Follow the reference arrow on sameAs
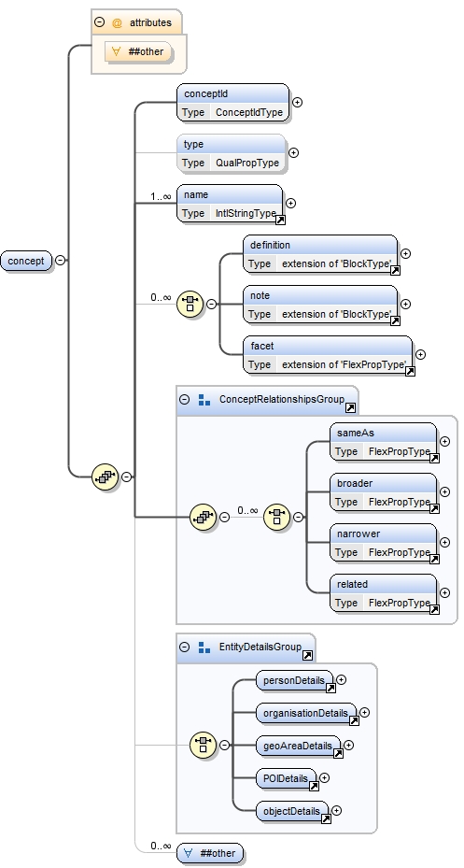The image size is (464, 868). [435, 459]
